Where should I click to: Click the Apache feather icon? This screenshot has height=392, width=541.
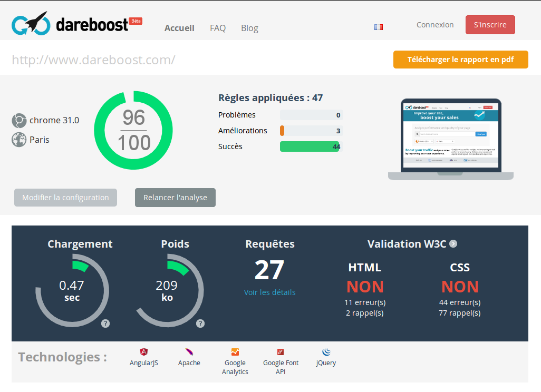point(189,352)
